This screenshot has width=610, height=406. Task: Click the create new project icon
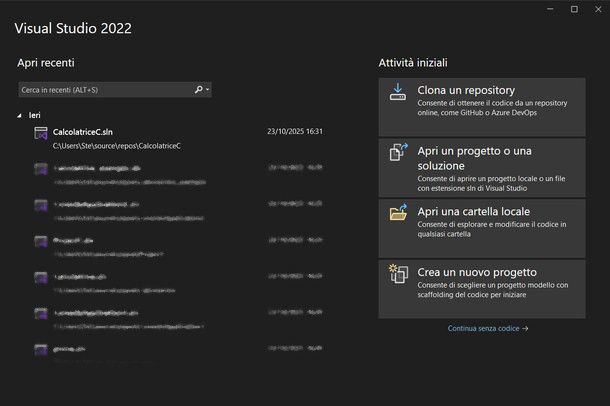point(398,273)
